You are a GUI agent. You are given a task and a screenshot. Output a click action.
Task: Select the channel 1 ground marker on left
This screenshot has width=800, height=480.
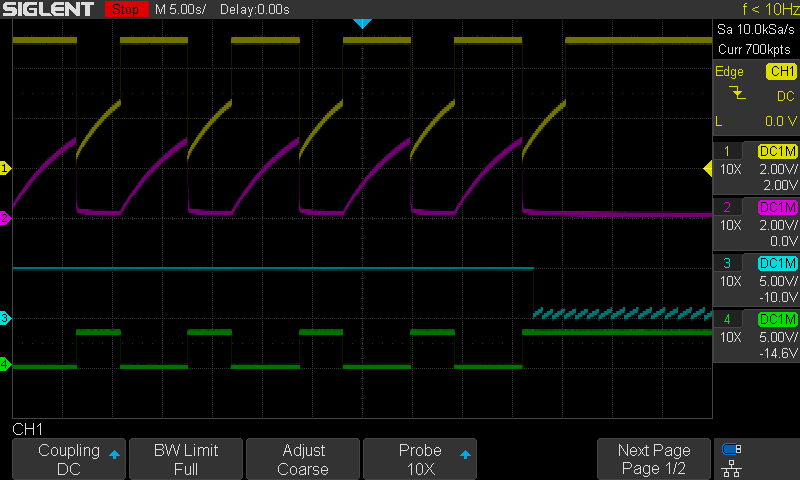click(x=5, y=168)
